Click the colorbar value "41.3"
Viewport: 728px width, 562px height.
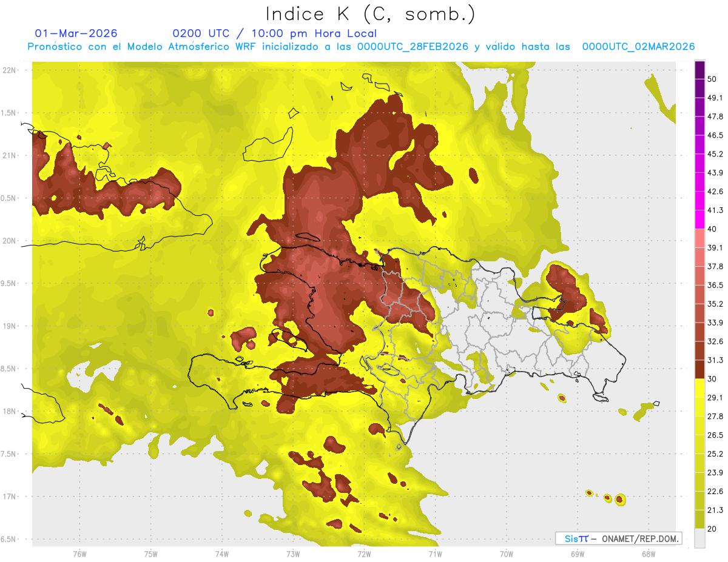[715, 210]
